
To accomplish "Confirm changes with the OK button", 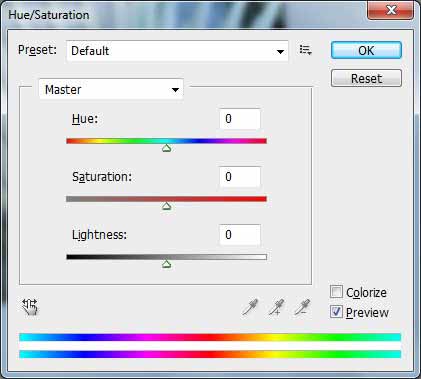I will (366, 50).
